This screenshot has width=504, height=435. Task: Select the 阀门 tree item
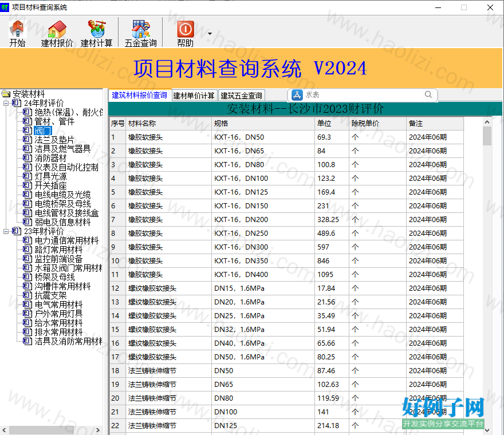[x=42, y=130]
